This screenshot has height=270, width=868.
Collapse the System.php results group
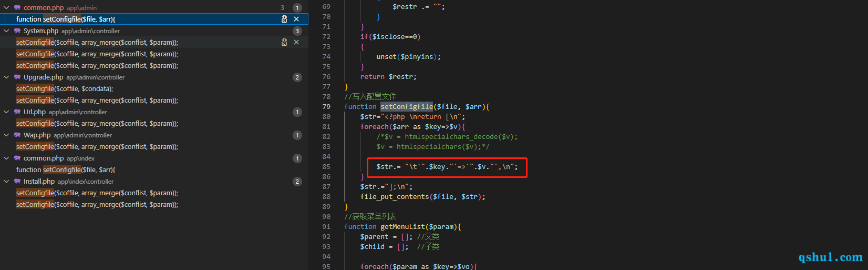click(x=6, y=31)
